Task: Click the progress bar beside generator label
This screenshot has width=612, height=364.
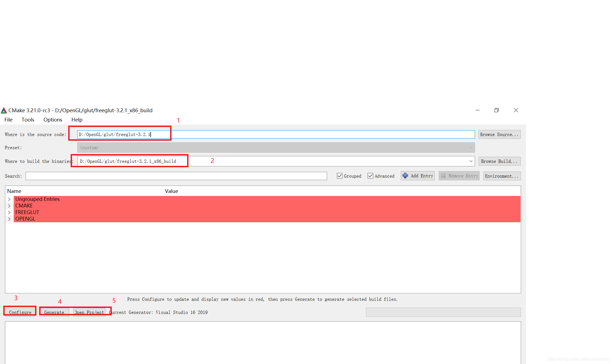Action: [x=443, y=312]
